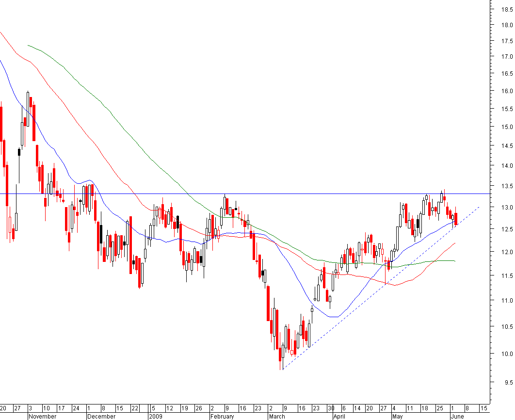Select the February month label

pos(223,417)
